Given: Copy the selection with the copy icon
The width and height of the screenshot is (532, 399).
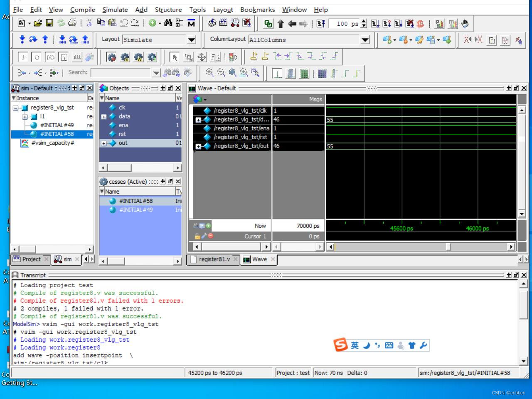Looking at the screenshot, I should click(101, 23).
